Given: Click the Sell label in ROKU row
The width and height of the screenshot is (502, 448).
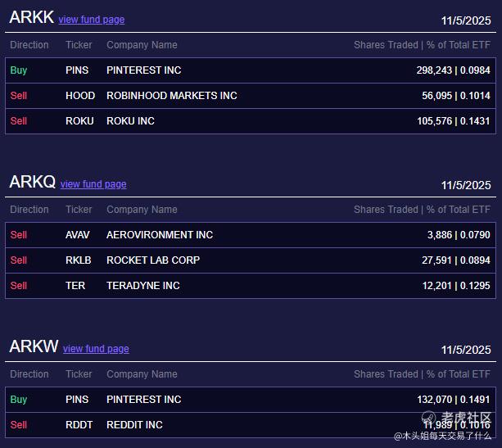Looking at the screenshot, I should click(x=19, y=121).
